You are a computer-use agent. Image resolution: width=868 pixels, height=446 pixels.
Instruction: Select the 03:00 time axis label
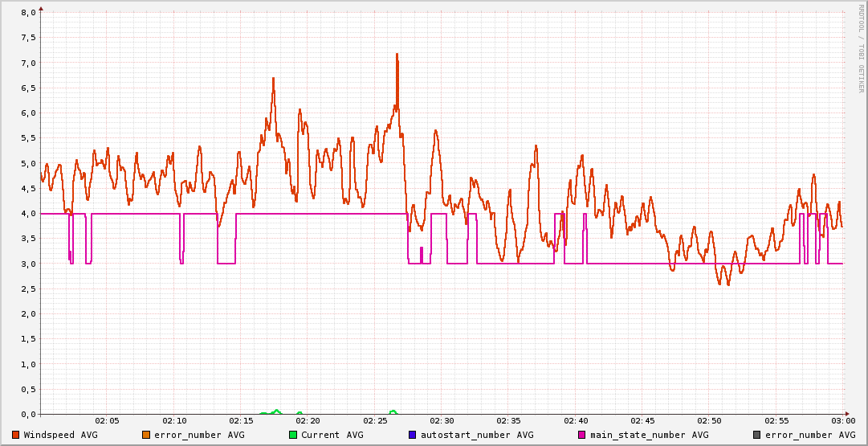843,421
